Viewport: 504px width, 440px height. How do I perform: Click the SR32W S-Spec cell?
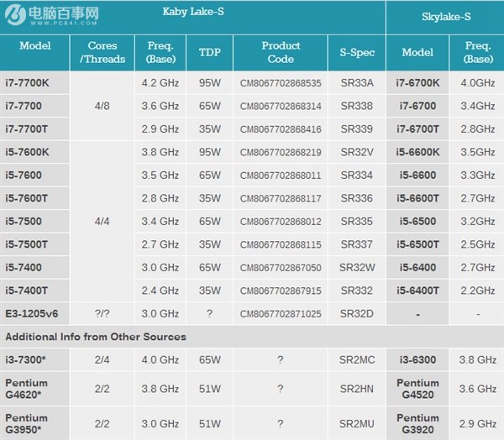click(357, 267)
